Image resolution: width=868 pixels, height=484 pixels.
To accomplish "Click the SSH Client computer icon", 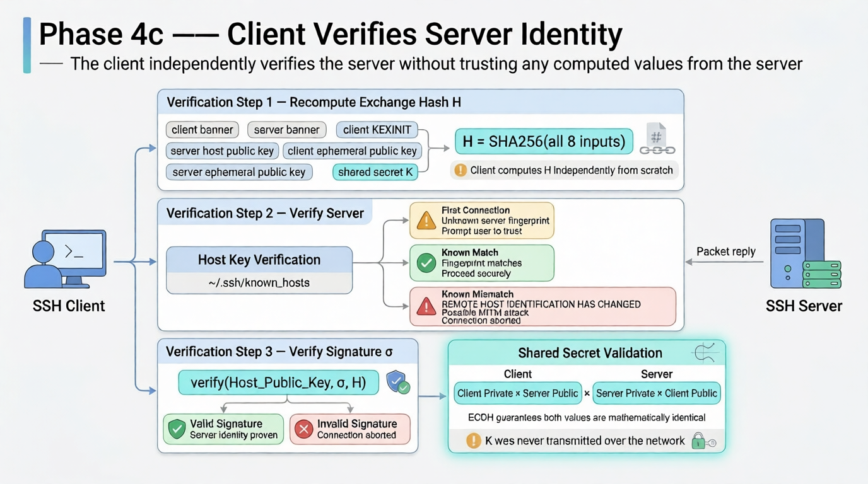I will point(65,259).
